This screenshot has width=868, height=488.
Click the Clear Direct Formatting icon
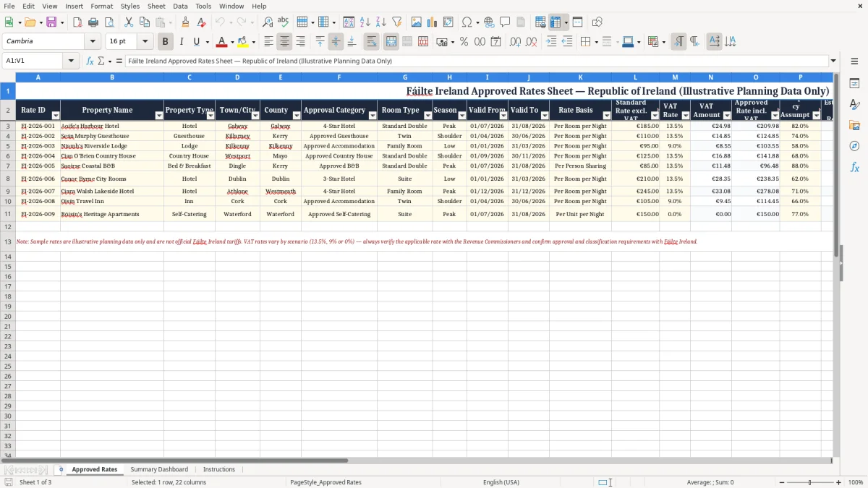click(201, 22)
